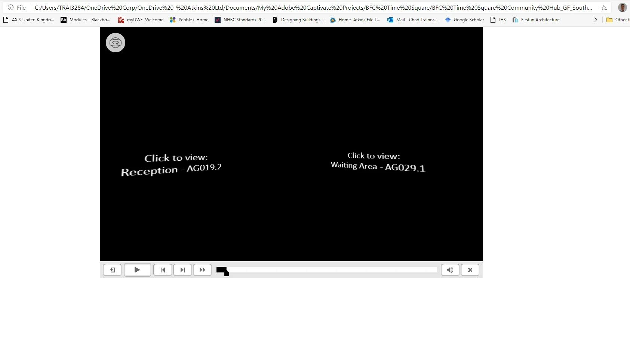The width and height of the screenshot is (630, 364).
Task: Open the browser profile avatar
Action: click(x=622, y=7)
